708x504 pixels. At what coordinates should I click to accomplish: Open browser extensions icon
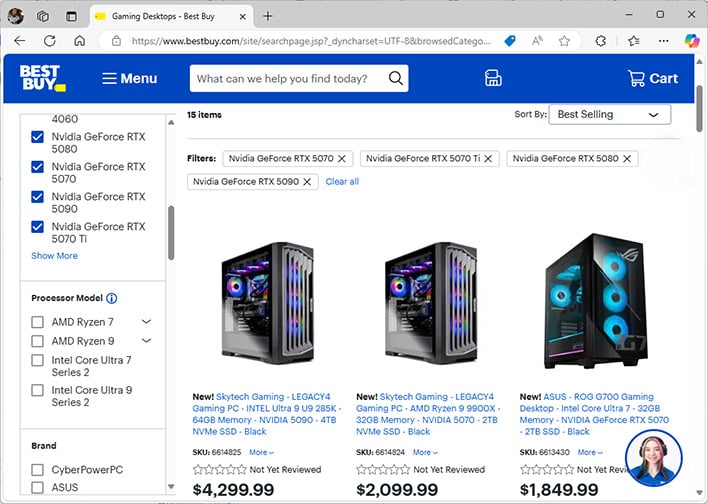(x=601, y=41)
